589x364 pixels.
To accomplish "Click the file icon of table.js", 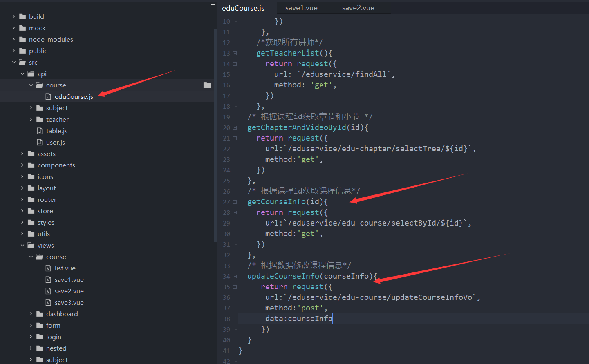I will click(40, 131).
